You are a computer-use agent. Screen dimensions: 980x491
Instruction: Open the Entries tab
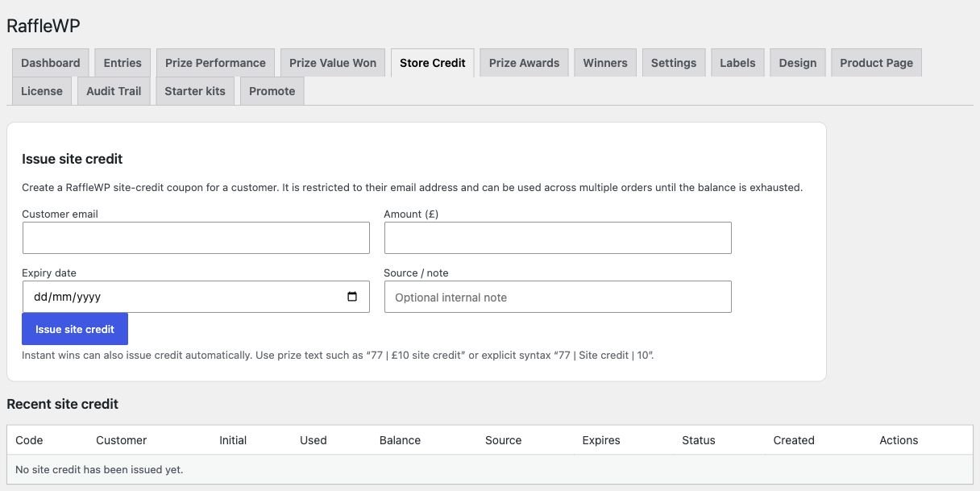click(122, 63)
